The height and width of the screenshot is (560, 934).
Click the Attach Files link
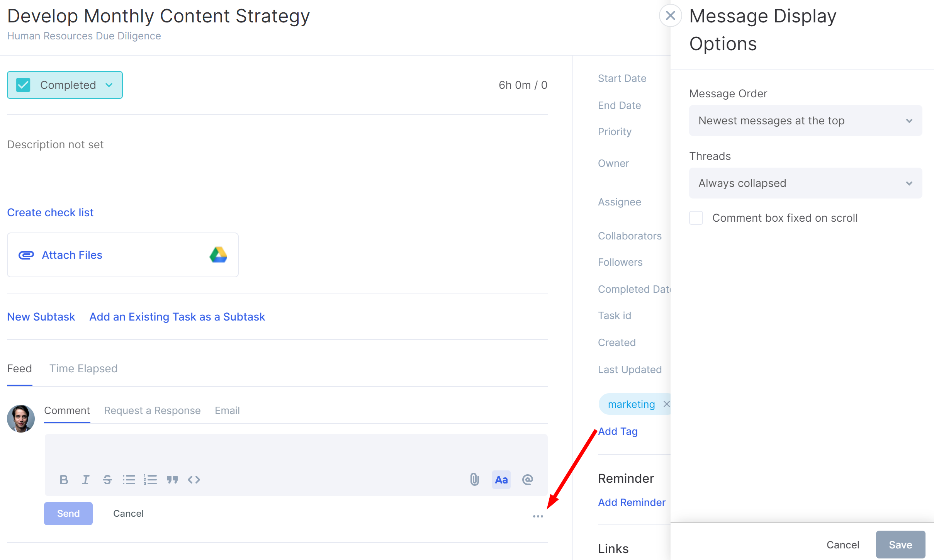72,255
